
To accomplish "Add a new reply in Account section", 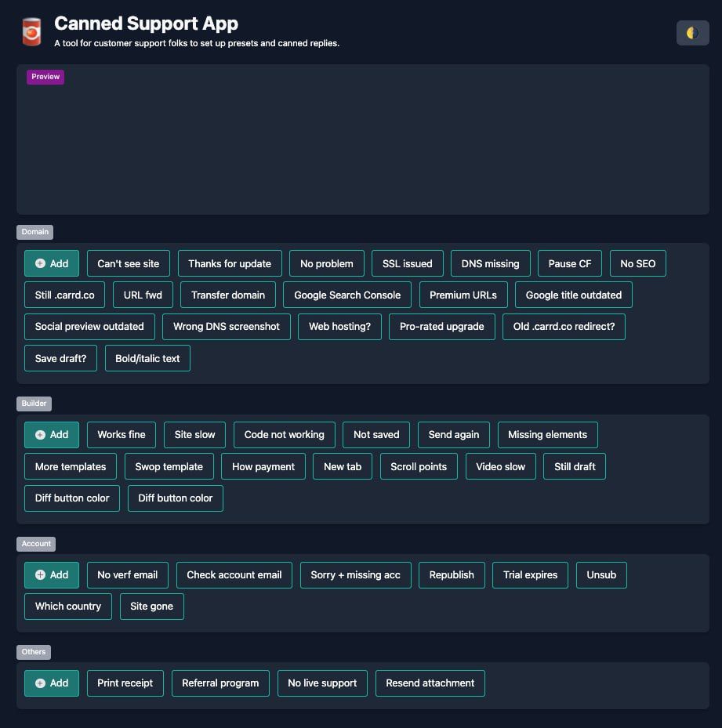I will tap(52, 574).
